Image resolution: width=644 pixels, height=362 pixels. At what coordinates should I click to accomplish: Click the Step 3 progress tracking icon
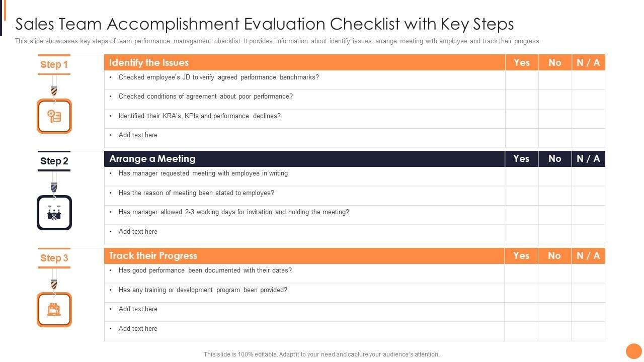pos(54,310)
